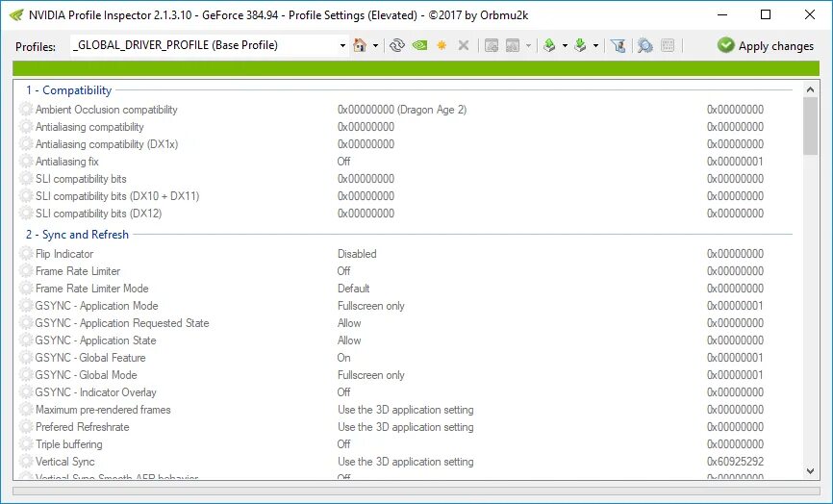Click Fullscreen only value of GSYNC - Application Mode

(x=371, y=306)
